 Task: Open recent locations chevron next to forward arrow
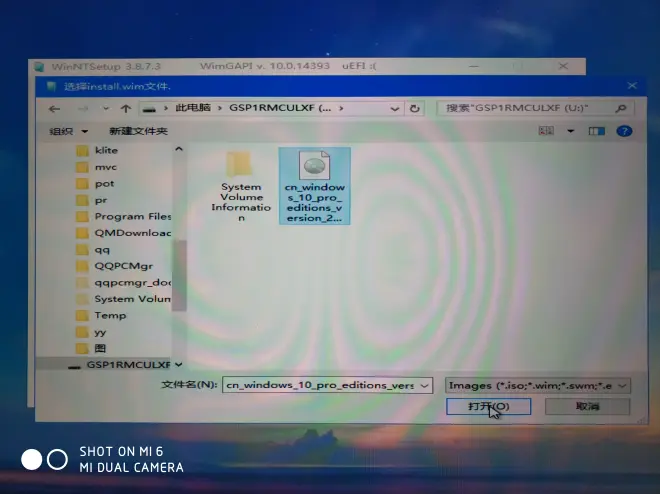point(106,109)
